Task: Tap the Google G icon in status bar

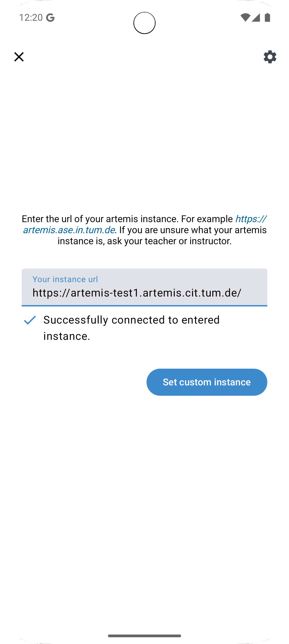Action: [x=50, y=17]
